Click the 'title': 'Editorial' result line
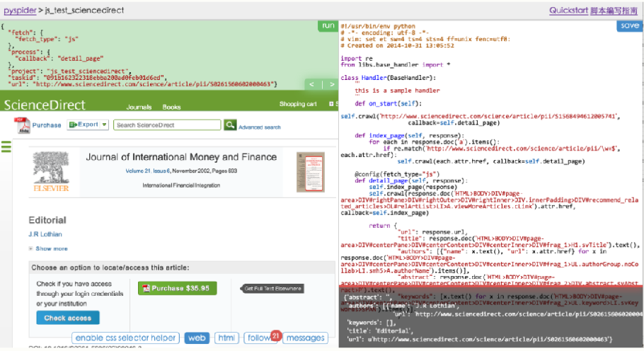Image resolution: width=644 pixels, height=351 pixels. (x=379, y=331)
